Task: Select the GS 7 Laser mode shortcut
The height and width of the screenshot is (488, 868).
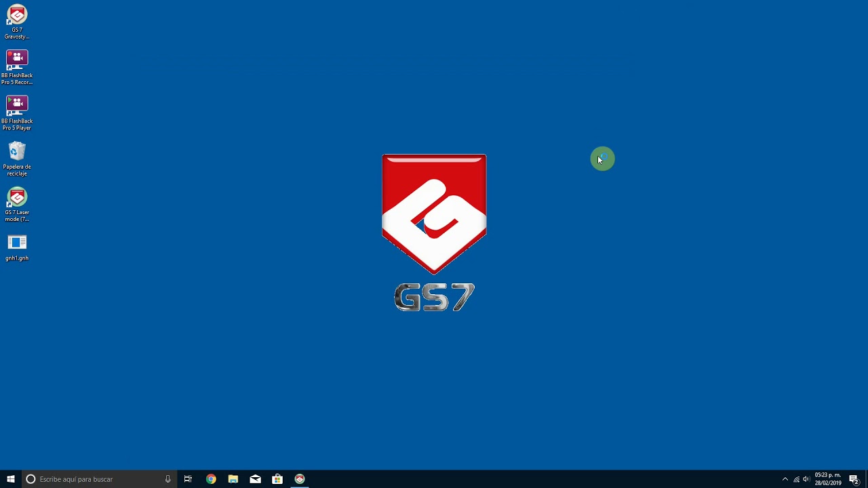Action: pos(17,205)
